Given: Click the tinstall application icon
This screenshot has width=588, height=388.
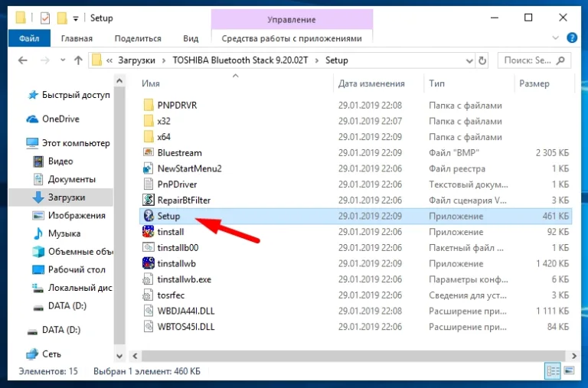Looking at the screenshot, I should tap(149, 232).
